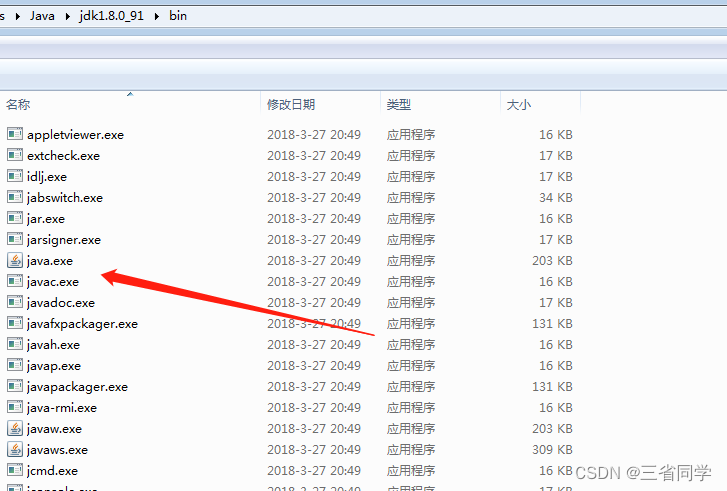Select the javapackager.exe file icon
This screenshot has height=491, width=727.
[15, 386]
